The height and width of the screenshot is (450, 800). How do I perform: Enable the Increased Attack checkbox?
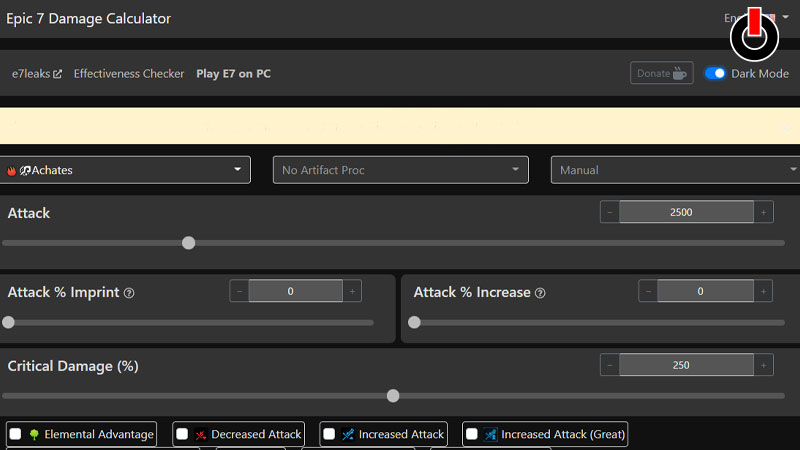[x=329, y=434]
